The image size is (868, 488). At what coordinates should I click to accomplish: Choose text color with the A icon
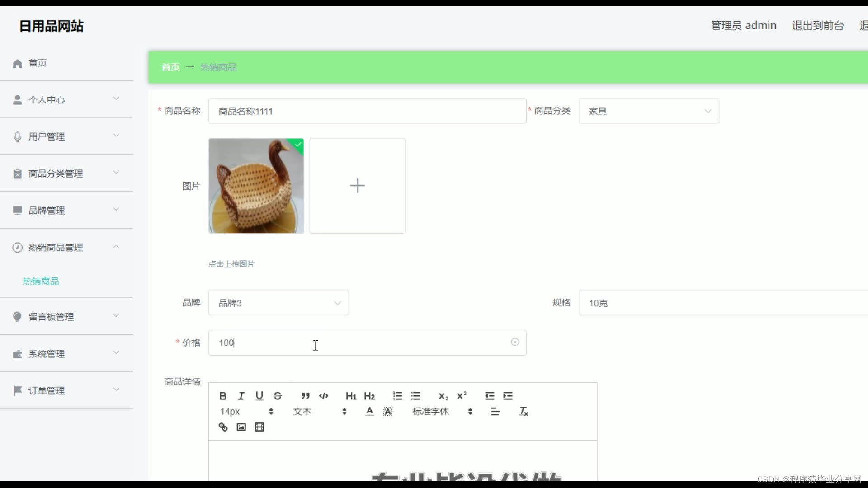pyautogui.click(x=369, y=411)
